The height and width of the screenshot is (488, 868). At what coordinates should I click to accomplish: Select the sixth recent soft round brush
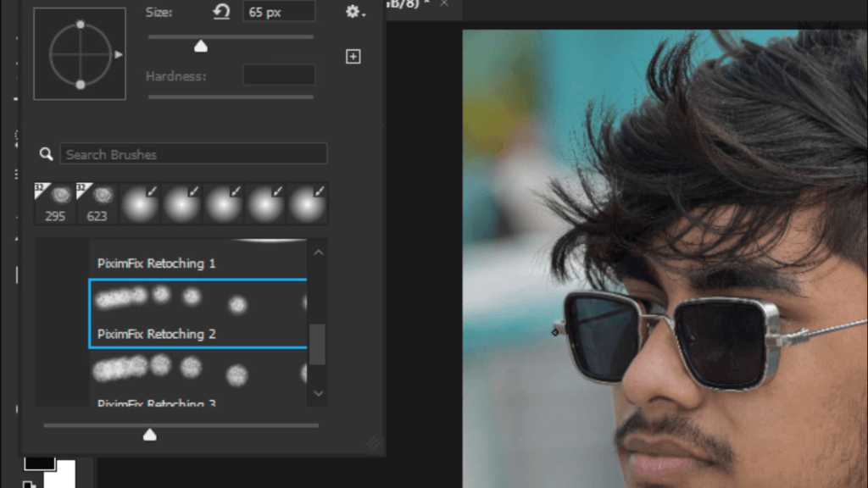265,203
